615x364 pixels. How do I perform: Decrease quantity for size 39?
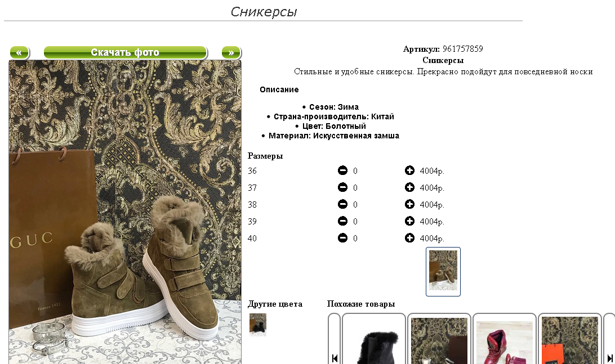[x=342, y=221]
